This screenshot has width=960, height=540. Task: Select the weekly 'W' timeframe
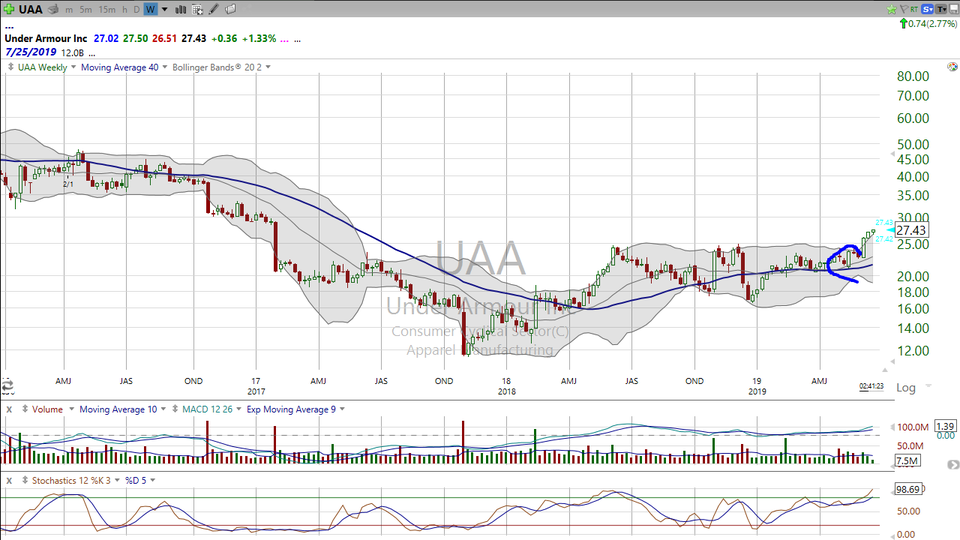coord(151,9)
